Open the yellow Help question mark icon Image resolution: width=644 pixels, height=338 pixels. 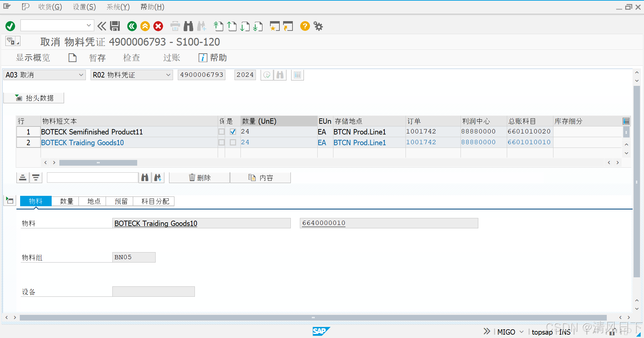tap(305, 26)
